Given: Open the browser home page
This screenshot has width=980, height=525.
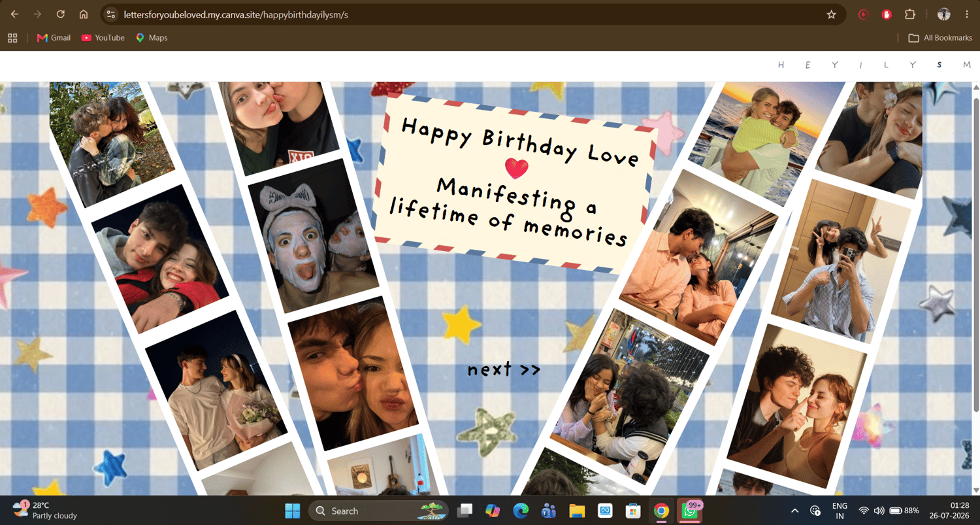Looking at the screenshot, I should pyautogui.click(x=84, y=14).
